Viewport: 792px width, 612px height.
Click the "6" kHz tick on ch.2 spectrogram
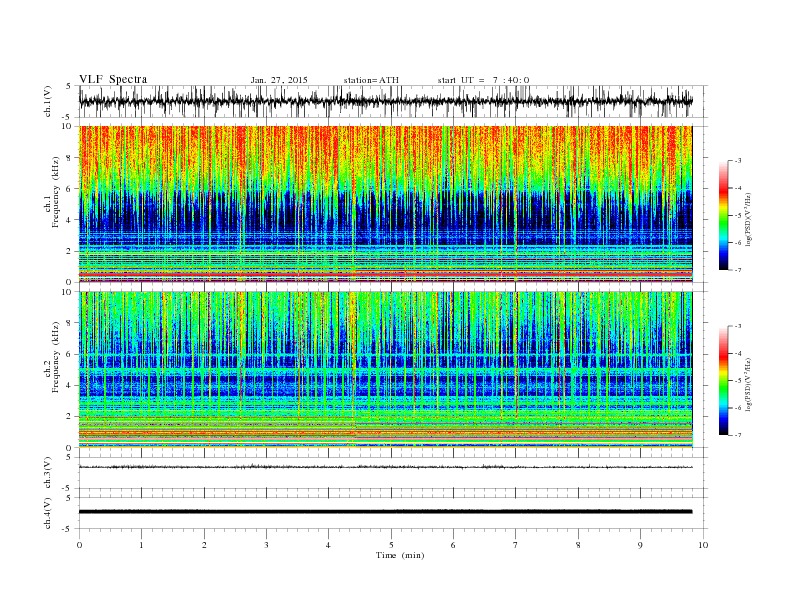click(x=69, y=354)
